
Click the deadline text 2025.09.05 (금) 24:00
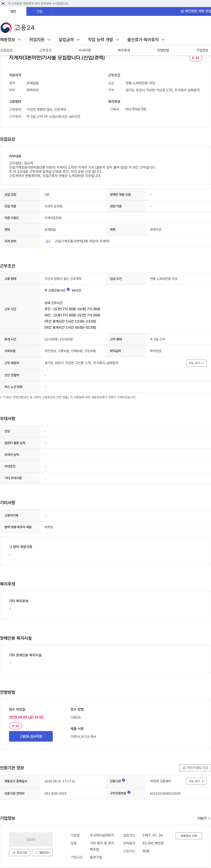(x=26, y=717)
